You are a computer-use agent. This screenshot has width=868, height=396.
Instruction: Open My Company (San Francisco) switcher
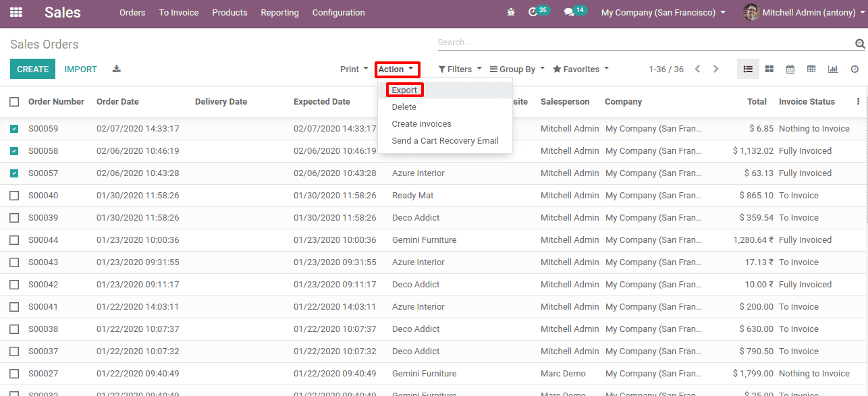(663, 12)
